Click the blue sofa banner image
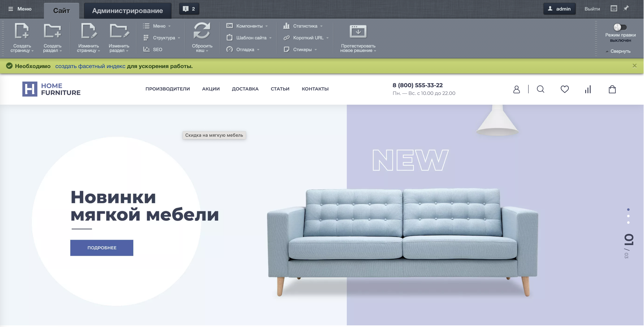 point(402,242)
